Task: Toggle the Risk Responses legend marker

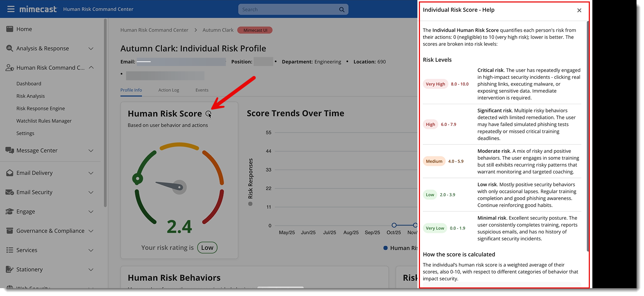Action: (x=250, y=204)
